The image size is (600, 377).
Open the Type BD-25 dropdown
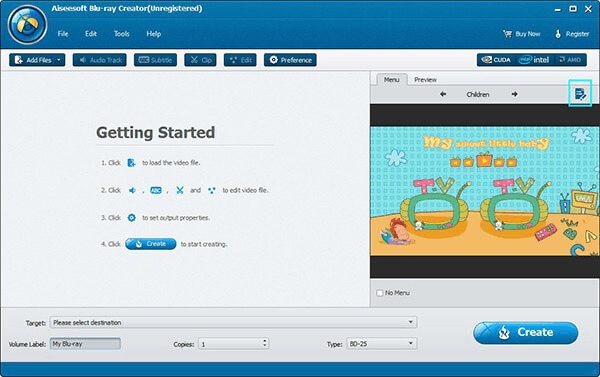tap(382, 343)
